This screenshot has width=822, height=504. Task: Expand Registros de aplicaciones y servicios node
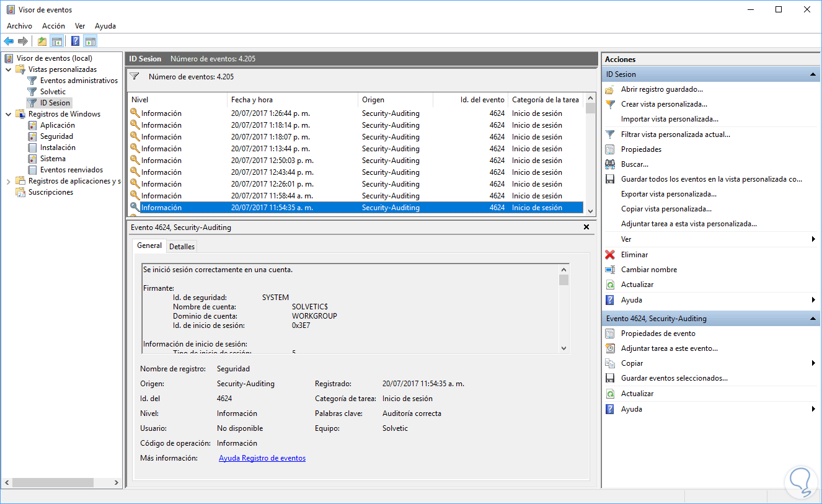[8, 181]
